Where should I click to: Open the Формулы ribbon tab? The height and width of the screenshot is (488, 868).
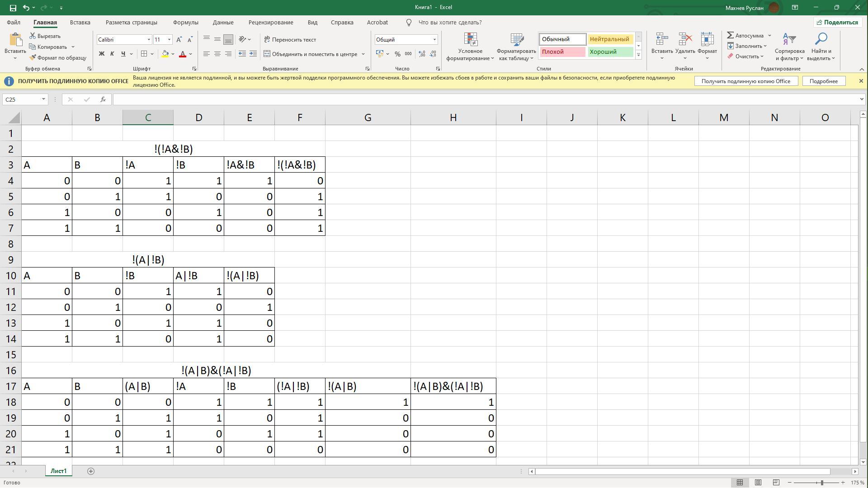pos(185,22)
